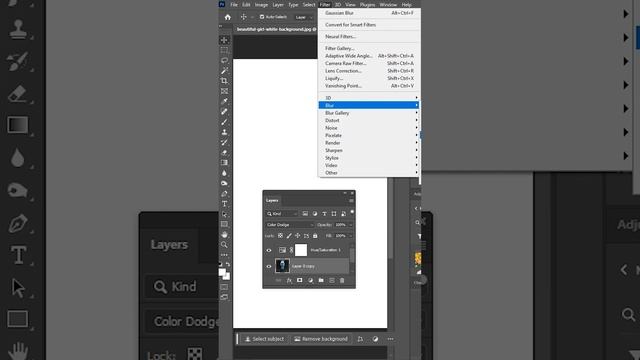This screenshot has width=640, height=360.
Task: Select the Hand tool
Action: (224, 234)
